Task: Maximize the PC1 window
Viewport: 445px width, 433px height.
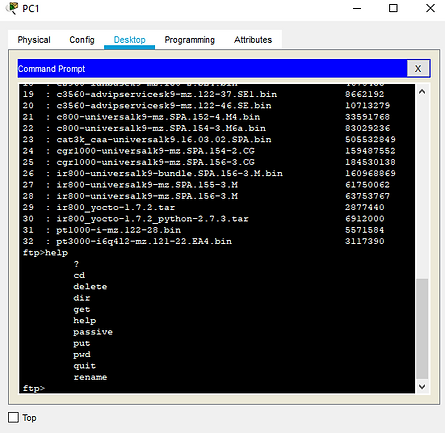Action: (x=393, y=8)
